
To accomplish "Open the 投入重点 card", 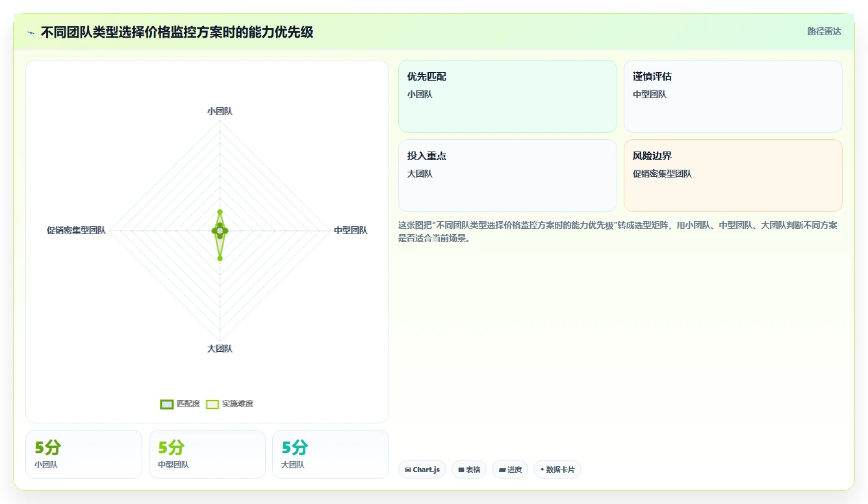I will [507, 176].
